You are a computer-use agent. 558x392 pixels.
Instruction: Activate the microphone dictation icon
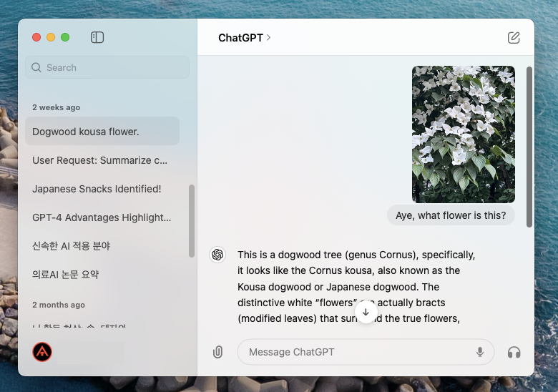480,352
